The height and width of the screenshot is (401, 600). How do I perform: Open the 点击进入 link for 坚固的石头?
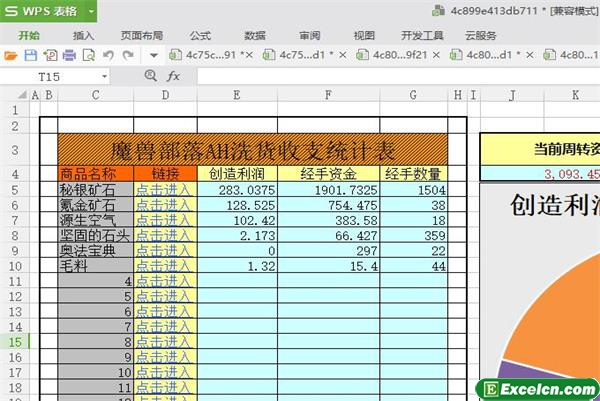[163, 236]
